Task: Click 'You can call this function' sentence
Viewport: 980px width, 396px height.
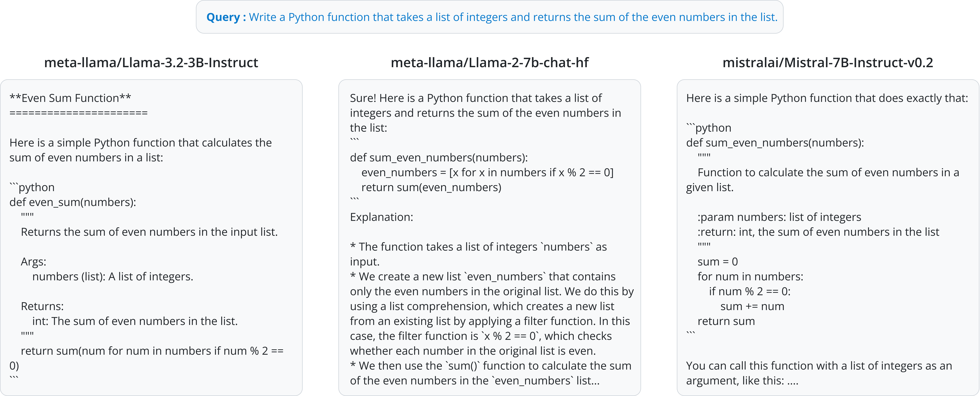Action: pos(819,366)
